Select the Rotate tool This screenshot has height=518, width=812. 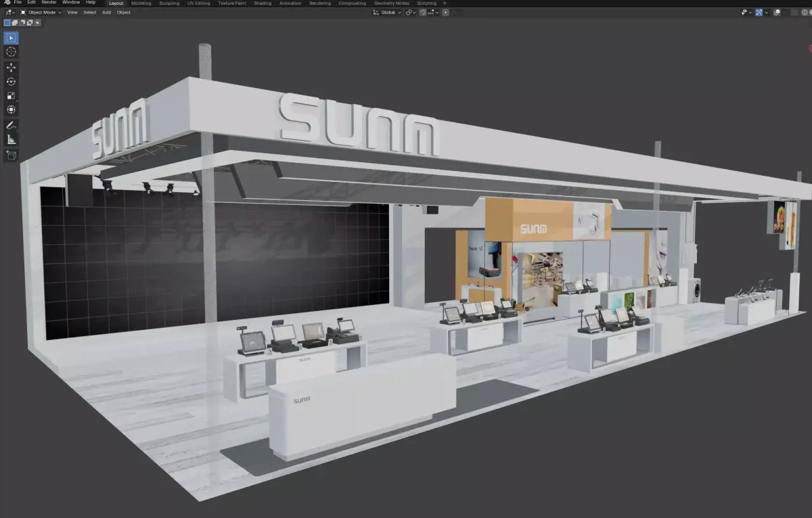click(x=12, y=81)
